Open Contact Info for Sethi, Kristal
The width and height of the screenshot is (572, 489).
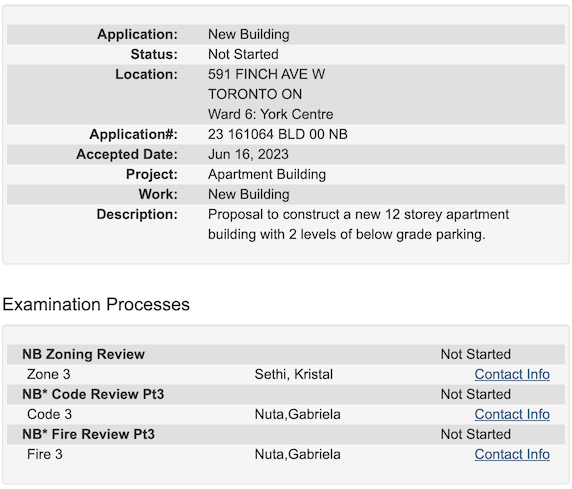point(512,374)
